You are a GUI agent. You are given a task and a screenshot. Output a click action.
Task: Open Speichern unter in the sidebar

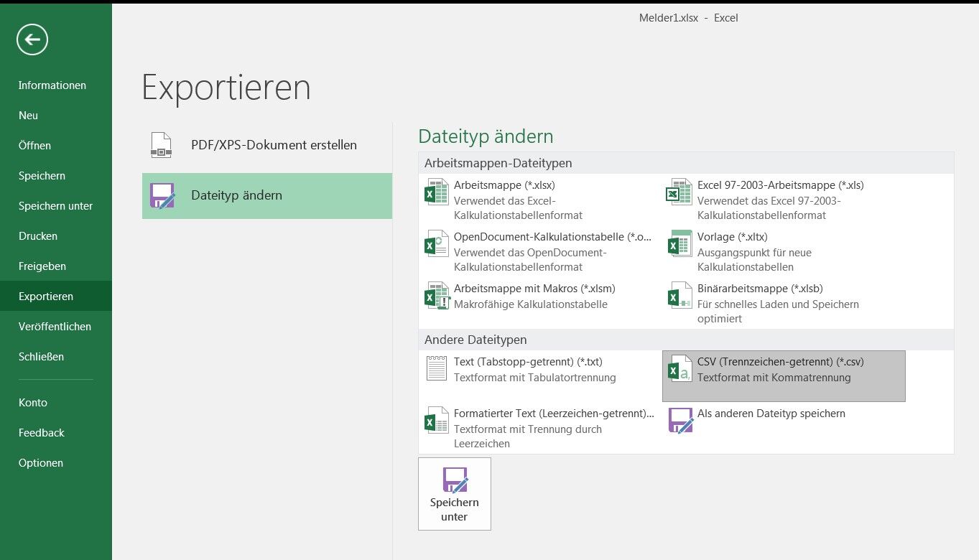pyautogui.click(x=56, y=206)
